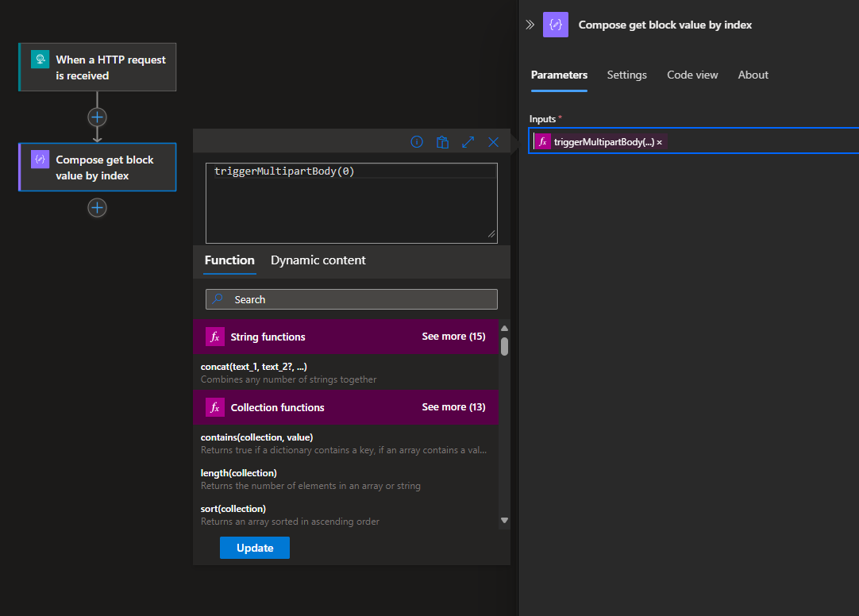Open the expression editor info icon
Image resolution: width=859 pixels, height=616 pixels.
pyautogui.click(x=417, y=142)
